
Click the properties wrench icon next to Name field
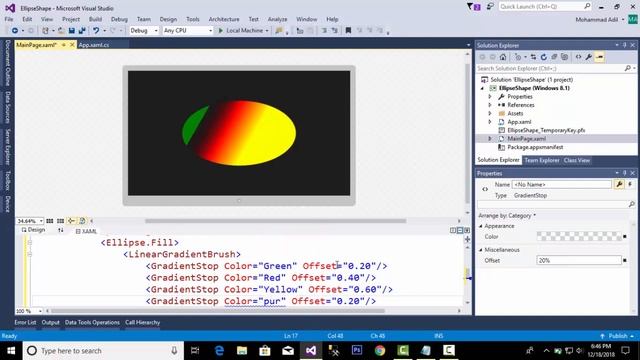coord(619,184)
